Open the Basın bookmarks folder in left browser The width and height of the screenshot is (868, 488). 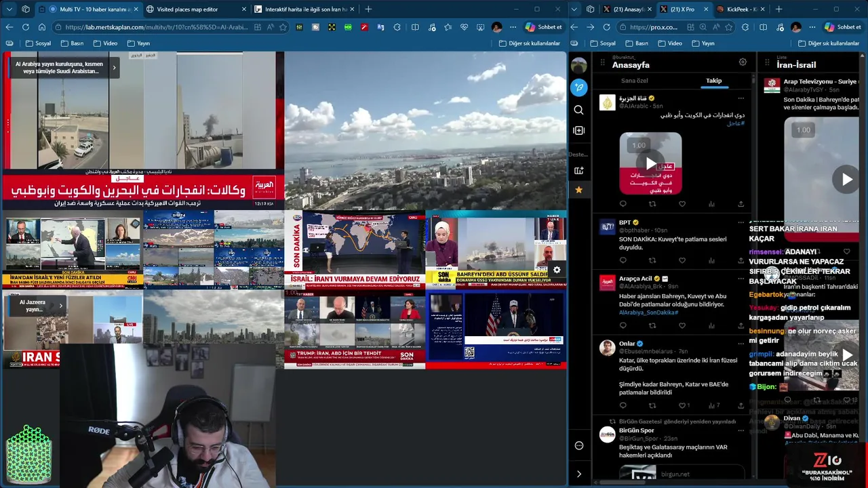72,43
